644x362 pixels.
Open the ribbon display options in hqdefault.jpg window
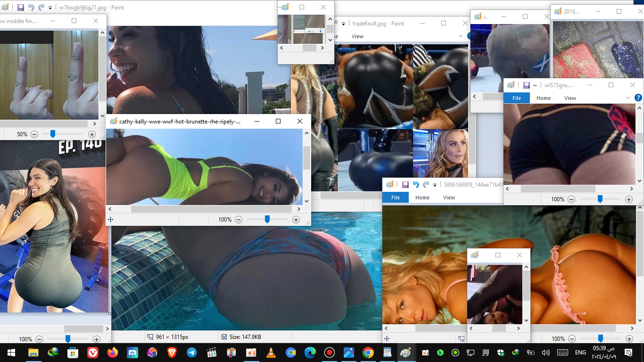pyautogui.click(x=461, y=36)
